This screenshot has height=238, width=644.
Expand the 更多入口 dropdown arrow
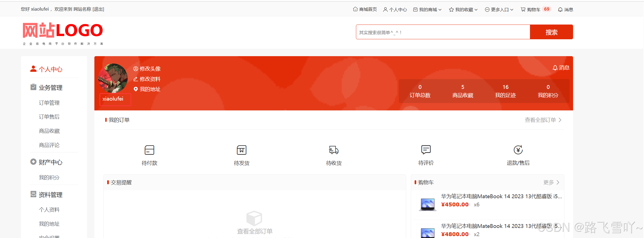pyautogui.click(x=512, y=10)
